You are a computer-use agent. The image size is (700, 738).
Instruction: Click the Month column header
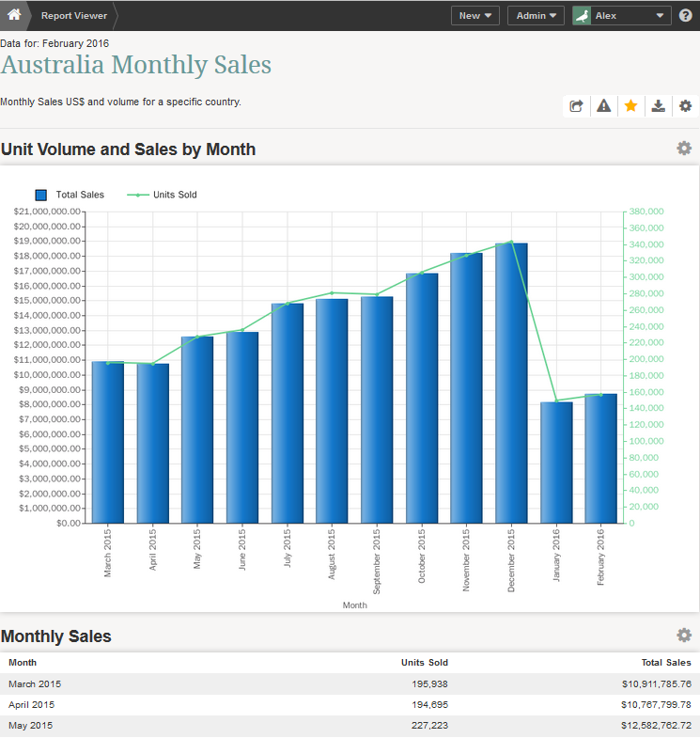[23, 663]
